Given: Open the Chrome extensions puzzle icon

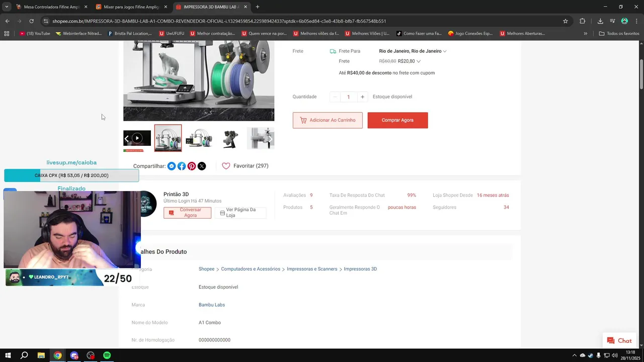Looking at the screenshot, I should (583, 21).
